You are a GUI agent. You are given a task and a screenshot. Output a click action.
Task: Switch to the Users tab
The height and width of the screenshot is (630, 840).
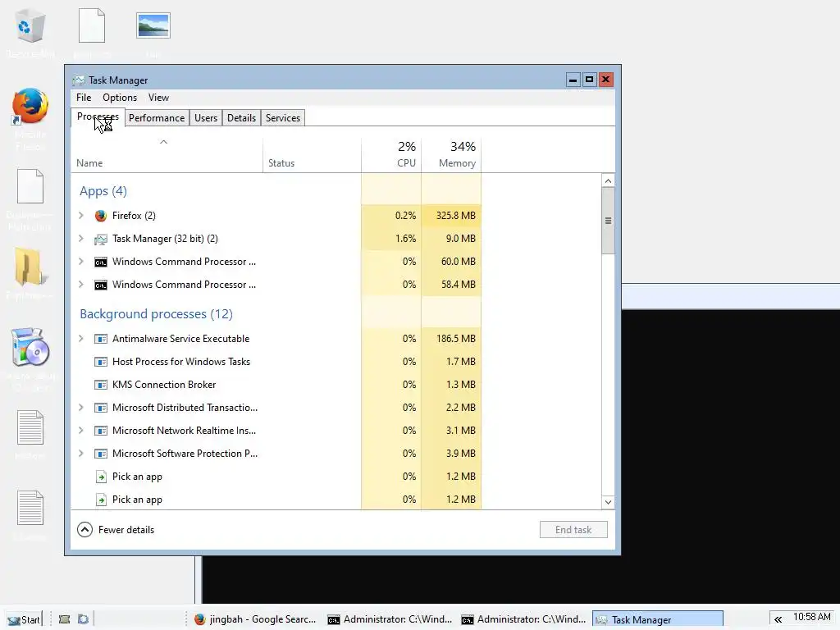pyautogui.click(x=206, y=118)
